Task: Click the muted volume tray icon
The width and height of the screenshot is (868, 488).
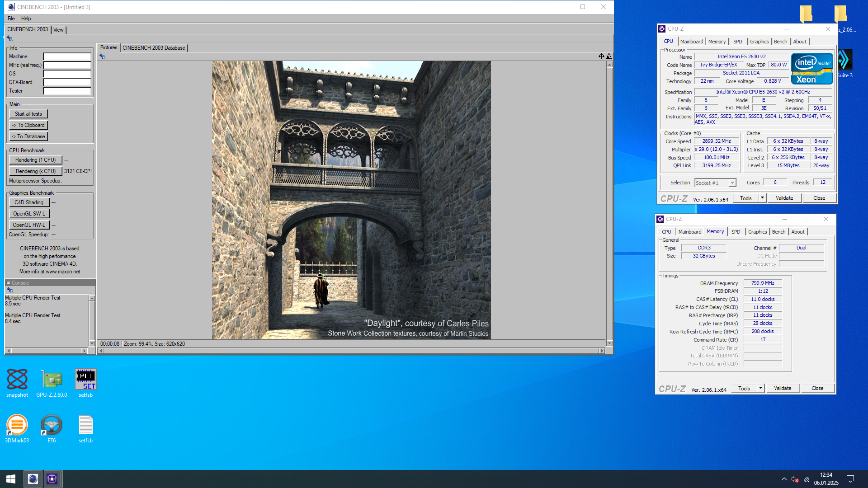Action: (x=795, y=479)
